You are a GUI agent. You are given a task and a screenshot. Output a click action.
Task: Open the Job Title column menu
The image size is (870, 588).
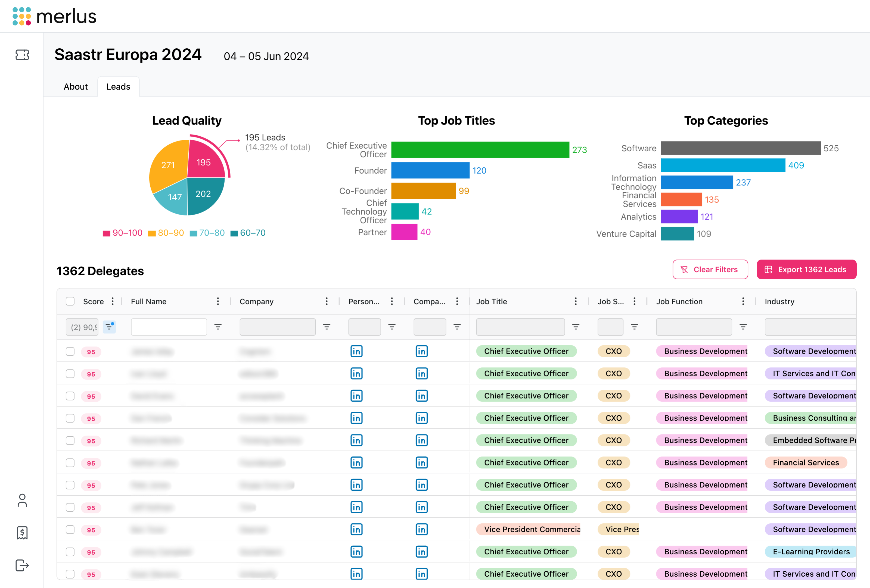click(576, 302)
